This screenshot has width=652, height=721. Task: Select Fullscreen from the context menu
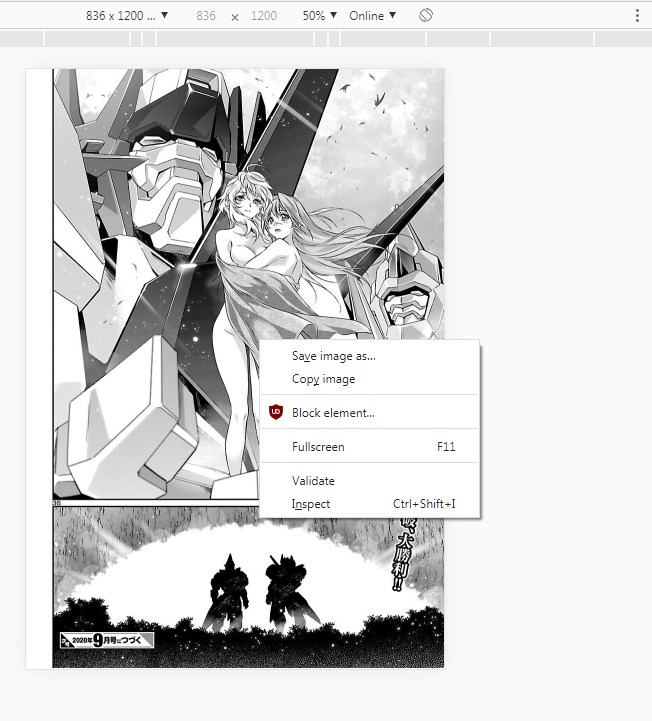tap(370, 446)
